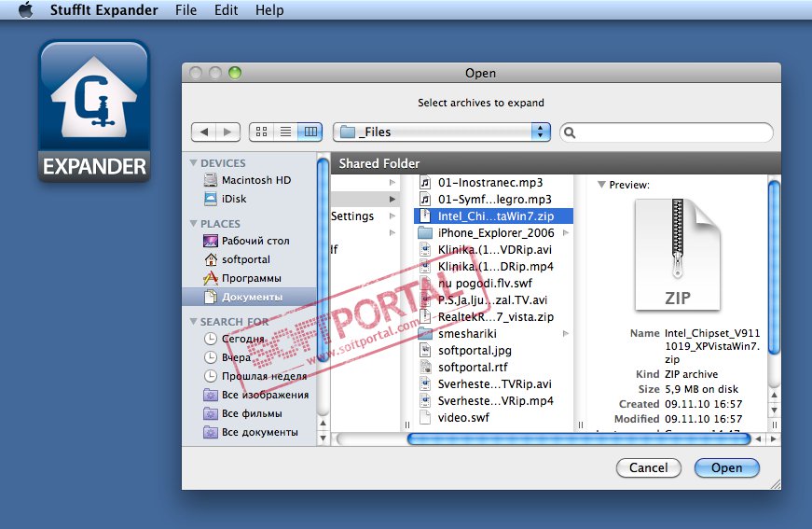
Task: Collapse the PLACES sidebar section
Action: (194, 223)
